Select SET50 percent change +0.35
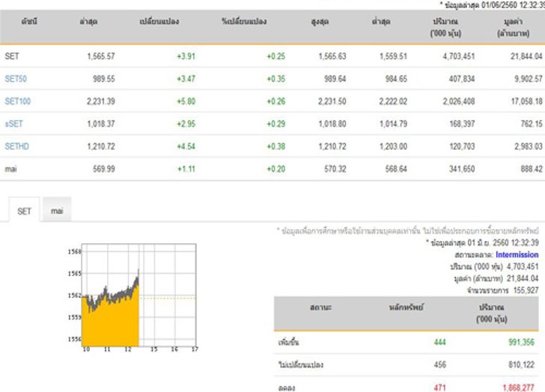Screen dimensions: 545x392 pyautogui.click(x=276, y=79)
